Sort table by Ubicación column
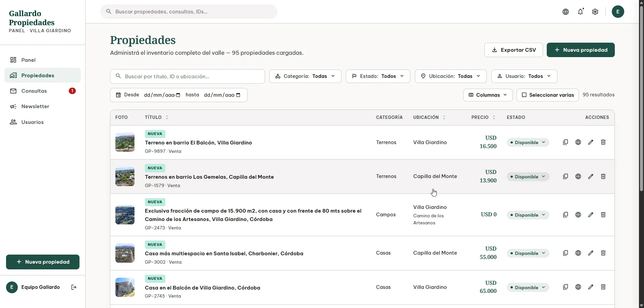This screenshot has height=308, width=644. pyautogui.click(x=429, y=117)
